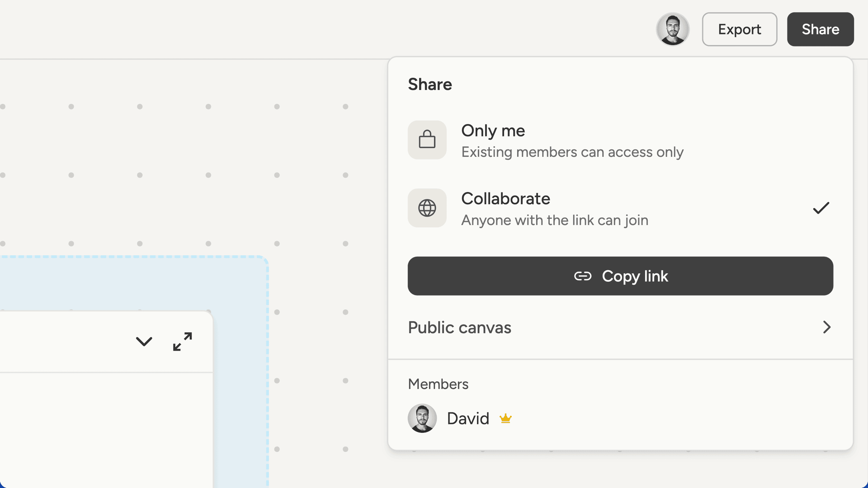Viewport: 868px width, 488px height.
Task: Click the crown icon beside David
Action: tap(505, 418)
